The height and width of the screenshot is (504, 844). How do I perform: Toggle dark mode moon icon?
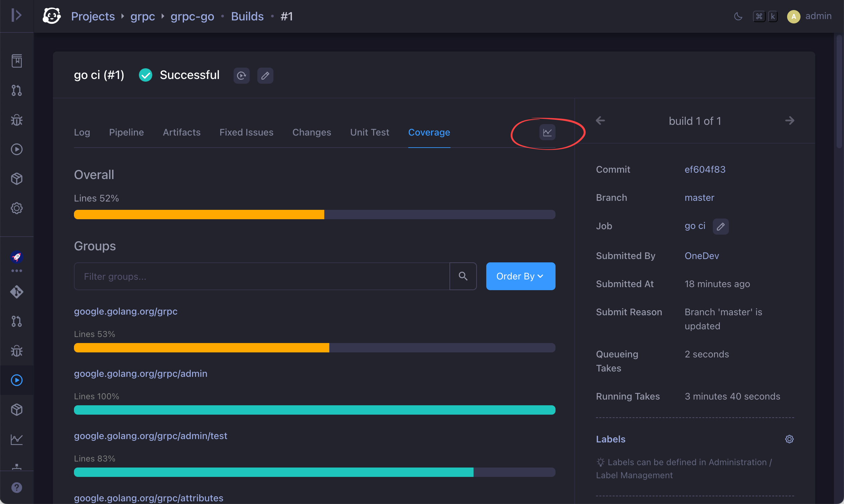click(738, 16)
